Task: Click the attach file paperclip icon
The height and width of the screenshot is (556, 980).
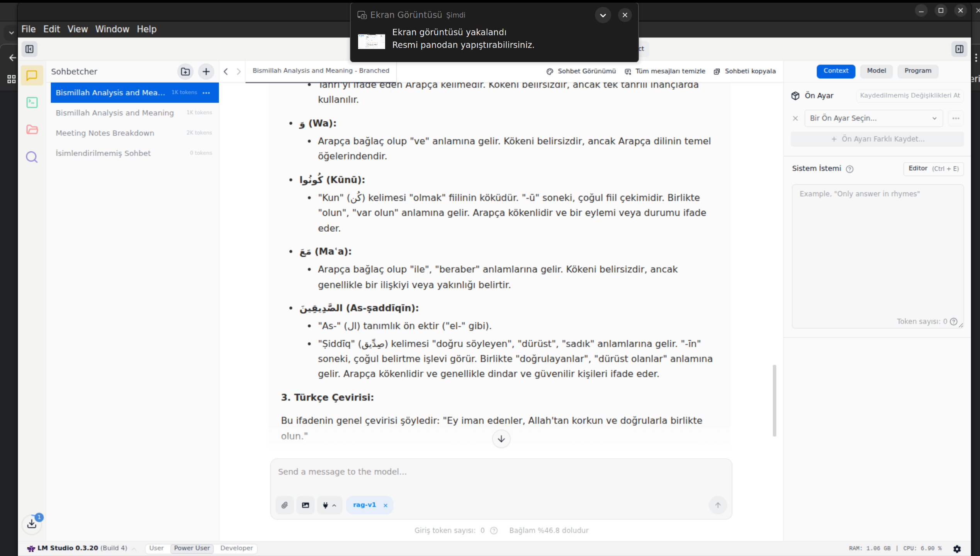Action: pos(285,505)
